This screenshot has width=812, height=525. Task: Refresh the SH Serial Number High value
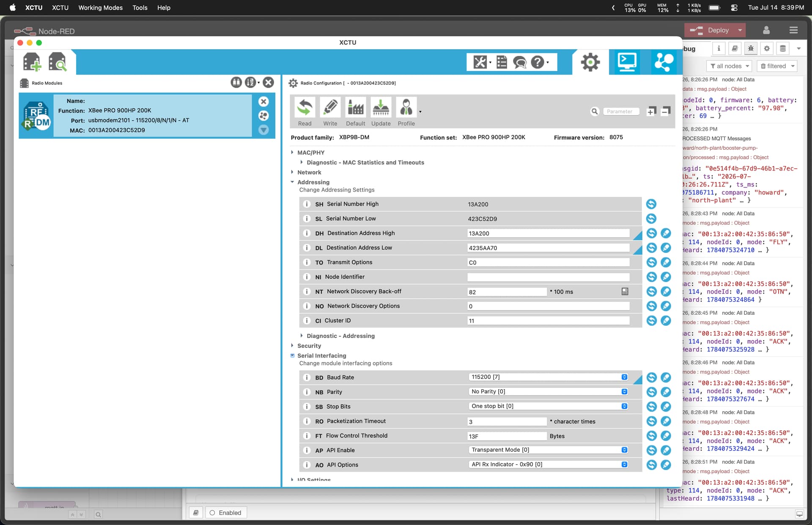coord(651,204)
